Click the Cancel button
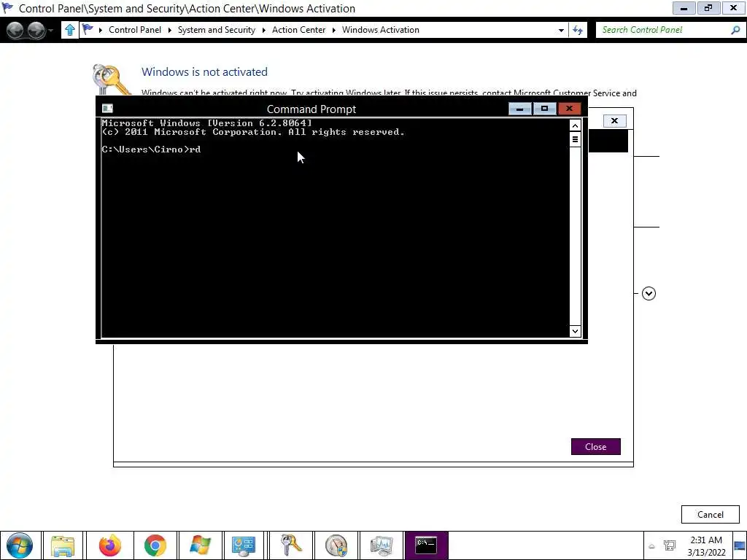Viewport: 747px width, 560px height. coord(711,514)
